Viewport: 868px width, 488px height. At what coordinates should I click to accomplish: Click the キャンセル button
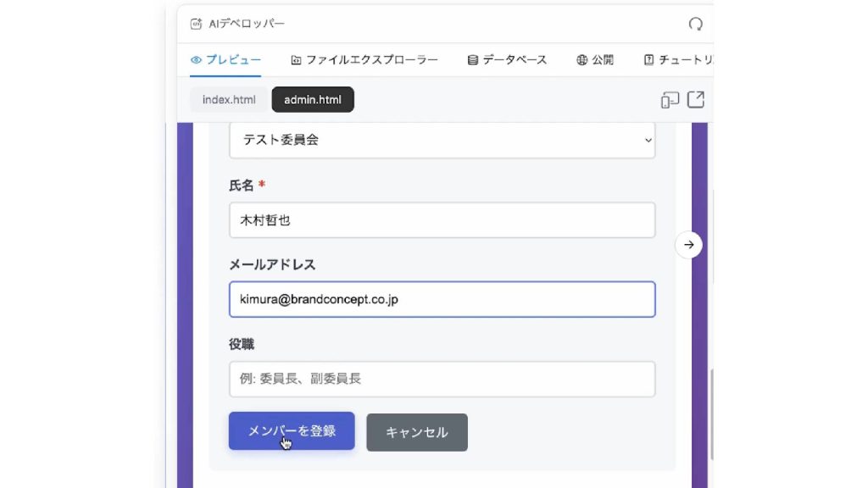click(416, 432)
